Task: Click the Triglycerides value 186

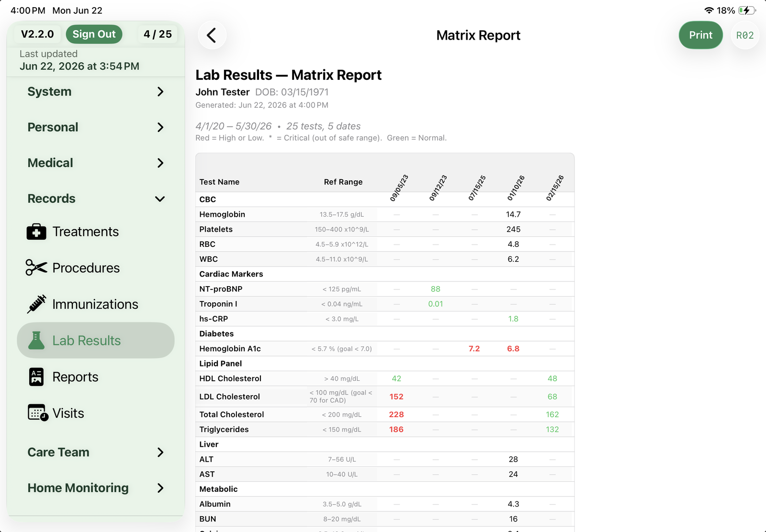Action: pos(396,429)
